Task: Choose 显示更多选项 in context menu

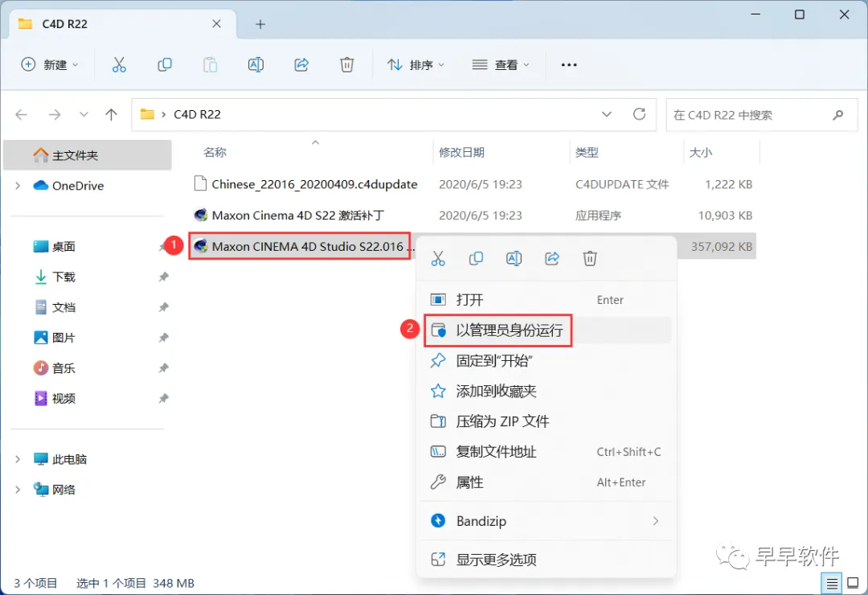Action: (x=547, y=560)
